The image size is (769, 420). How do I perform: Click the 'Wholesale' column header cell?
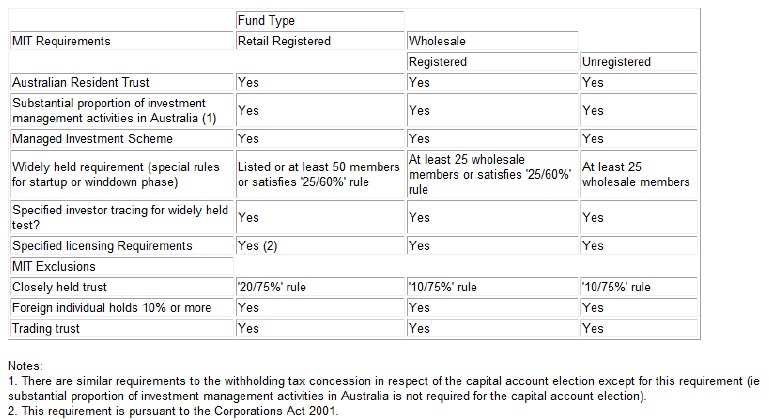point(492,41)
